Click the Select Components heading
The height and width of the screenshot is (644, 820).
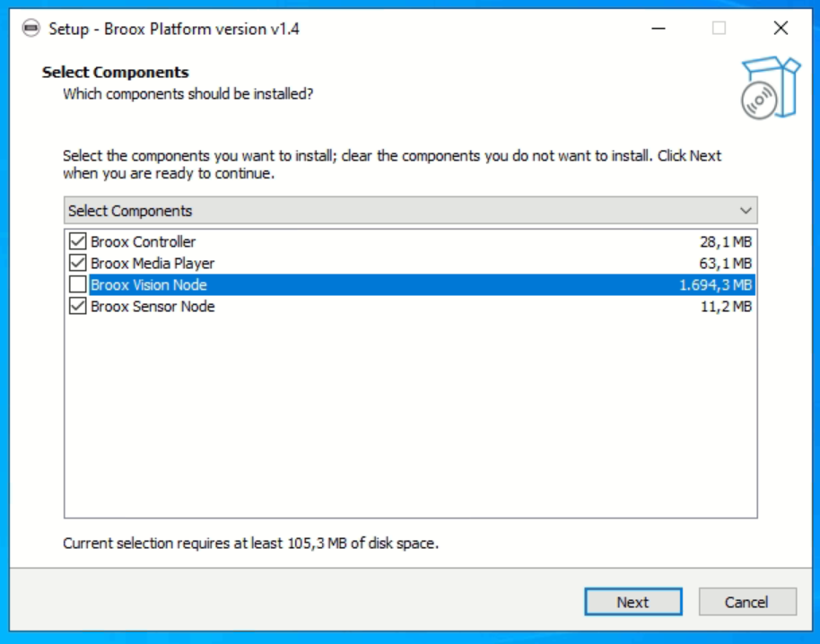115,72
